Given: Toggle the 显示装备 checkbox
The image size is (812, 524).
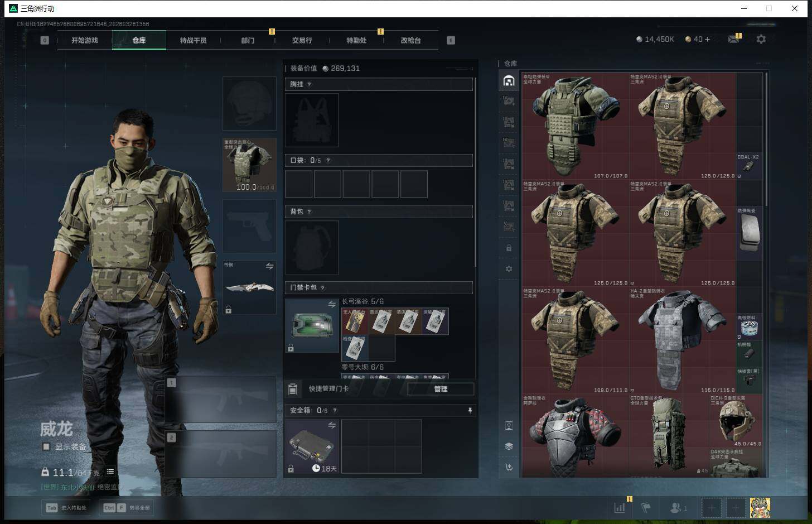Looking at the screenshot, I should [x=46, y=446].
